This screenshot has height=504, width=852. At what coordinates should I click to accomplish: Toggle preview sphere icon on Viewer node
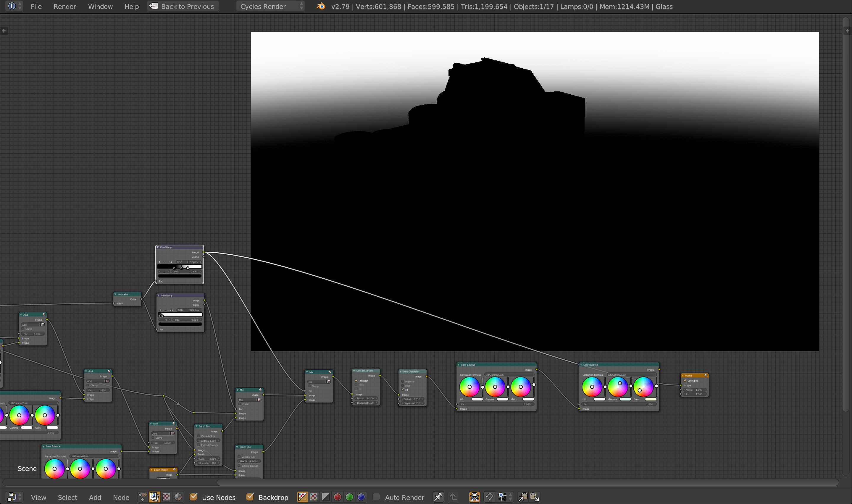tap(706, 376)
